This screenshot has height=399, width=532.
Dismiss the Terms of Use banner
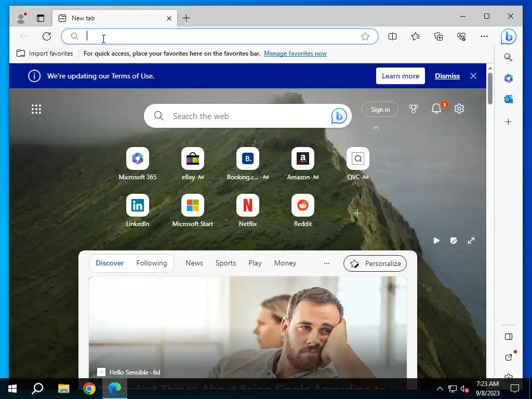[447, 76]
